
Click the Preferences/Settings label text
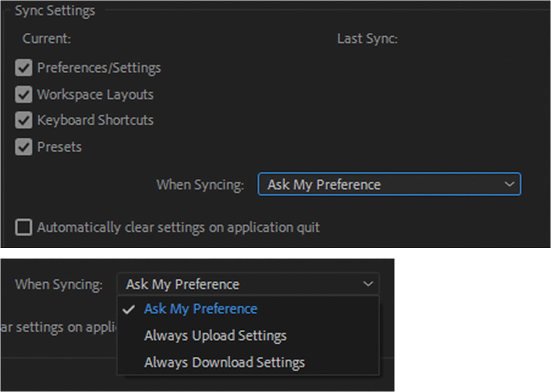(x=99, y=68)
